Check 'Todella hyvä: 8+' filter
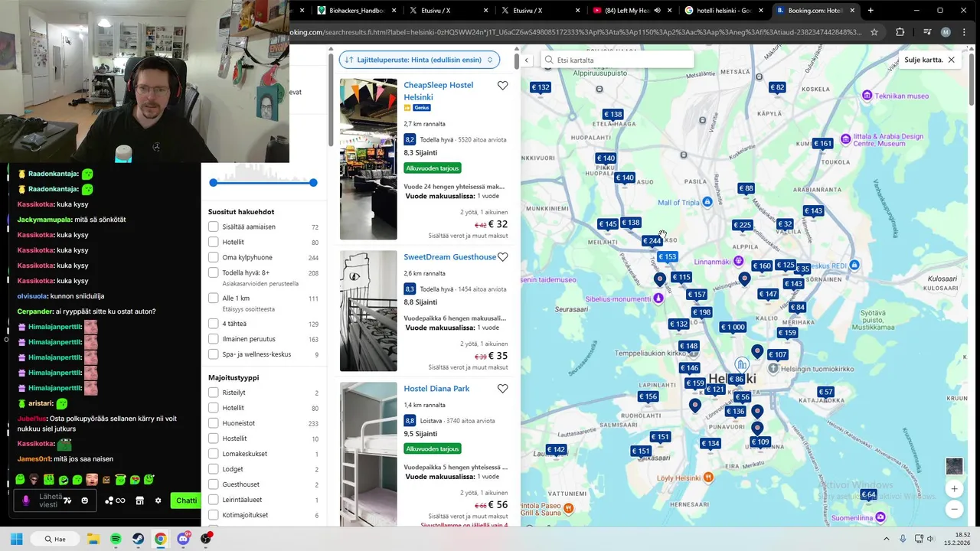Viewport: 980px width, 551px height. click(214, 272)
